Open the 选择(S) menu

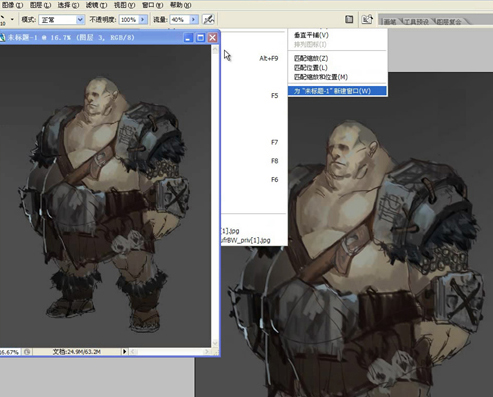pyautogui.click(x=68, y=5)
